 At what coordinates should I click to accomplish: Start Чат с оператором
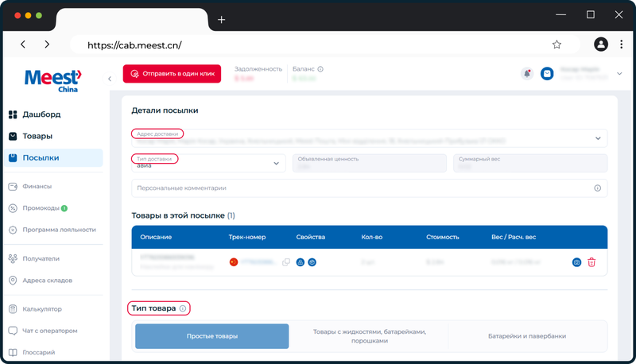(50, 331)
